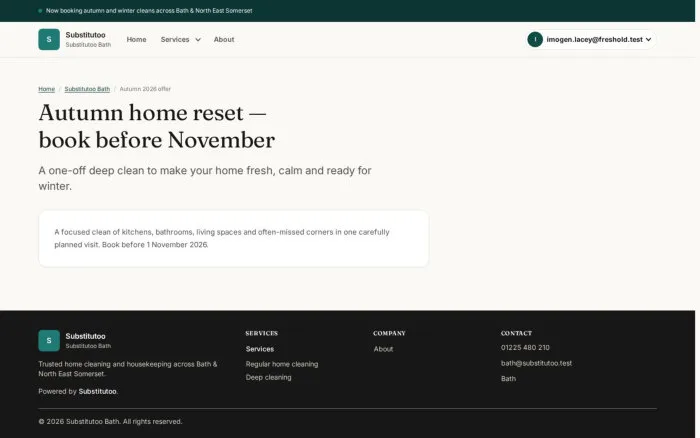The width and height of the screenshot is (700, 438).
Task: Click the CONTACT footer column heading
Action: [x=517, y=334]
